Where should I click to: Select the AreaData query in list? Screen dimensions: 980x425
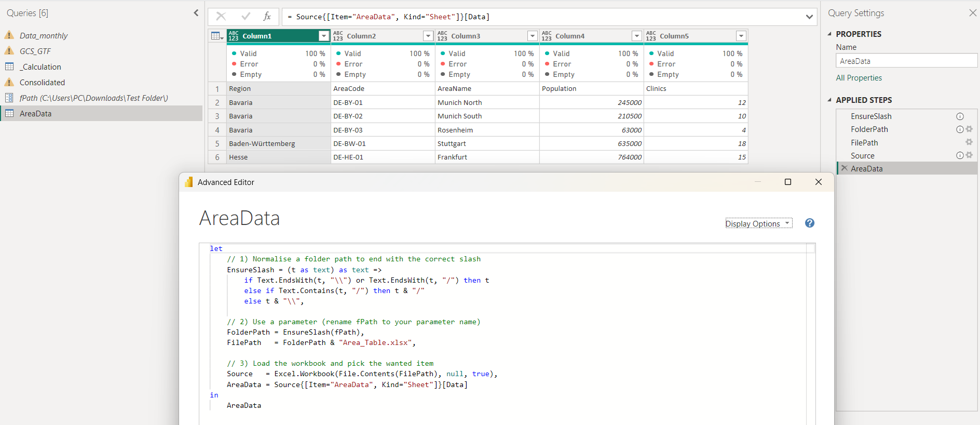pyautogui.click(x=101, y=113)
